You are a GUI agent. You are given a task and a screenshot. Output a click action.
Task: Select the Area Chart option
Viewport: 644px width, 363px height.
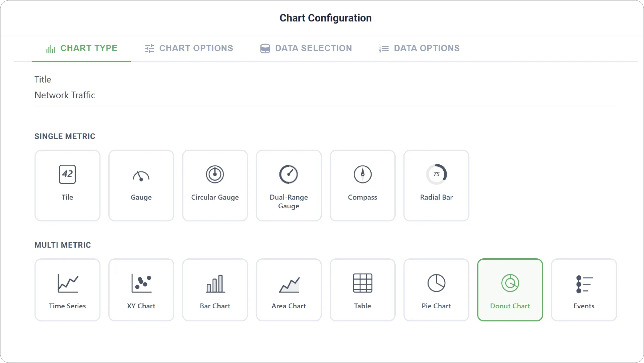pyautogui.click(x=289, y=290)
